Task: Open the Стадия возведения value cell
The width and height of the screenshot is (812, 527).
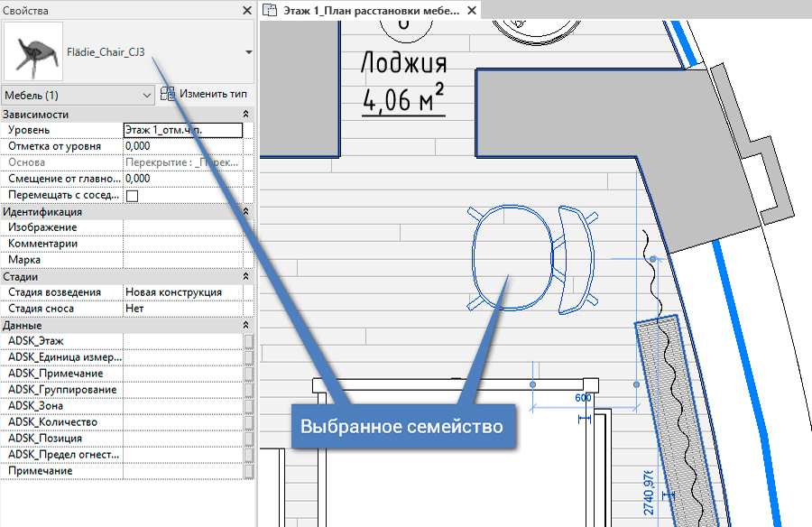Action: pyautogui.click(x=183, y=292)
